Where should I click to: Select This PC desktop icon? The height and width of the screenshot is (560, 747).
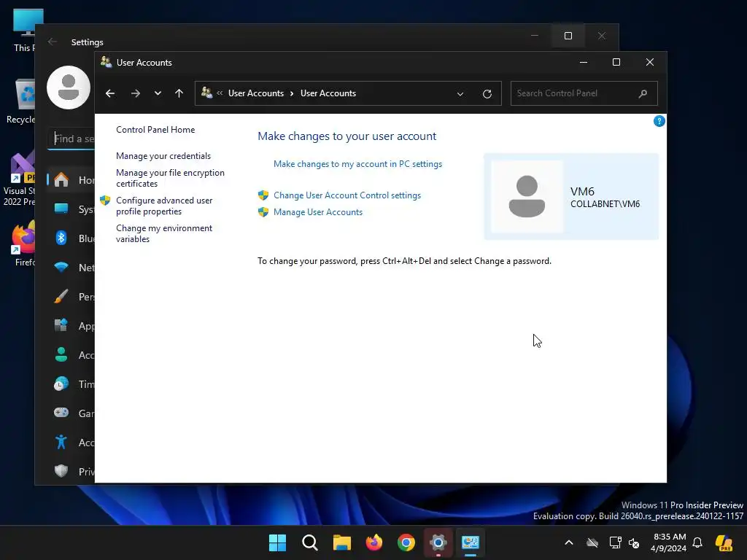pyautogui.click(x=24, y=31)
